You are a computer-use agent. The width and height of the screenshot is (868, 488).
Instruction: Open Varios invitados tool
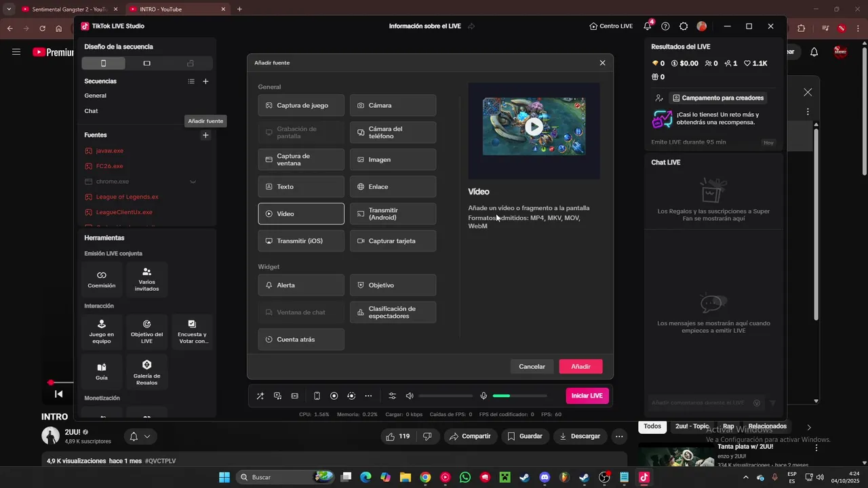[x=146, y=279]
